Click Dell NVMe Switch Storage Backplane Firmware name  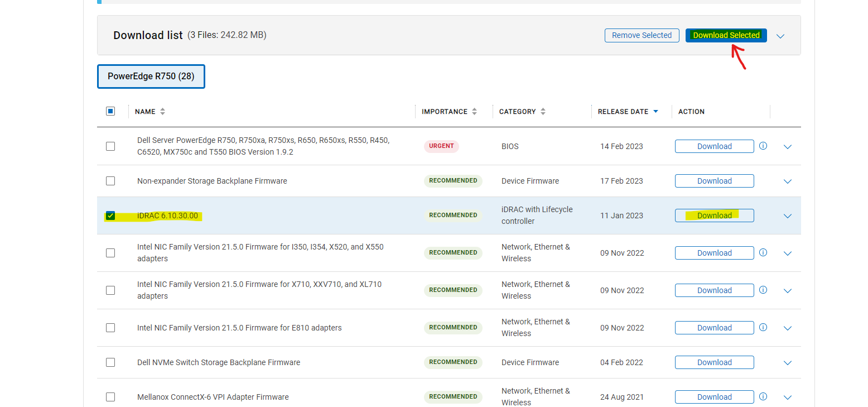(219, 362)
